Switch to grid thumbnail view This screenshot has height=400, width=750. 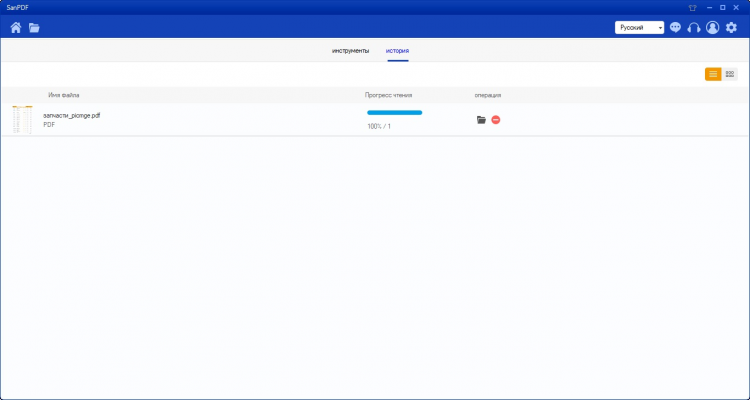730,74
